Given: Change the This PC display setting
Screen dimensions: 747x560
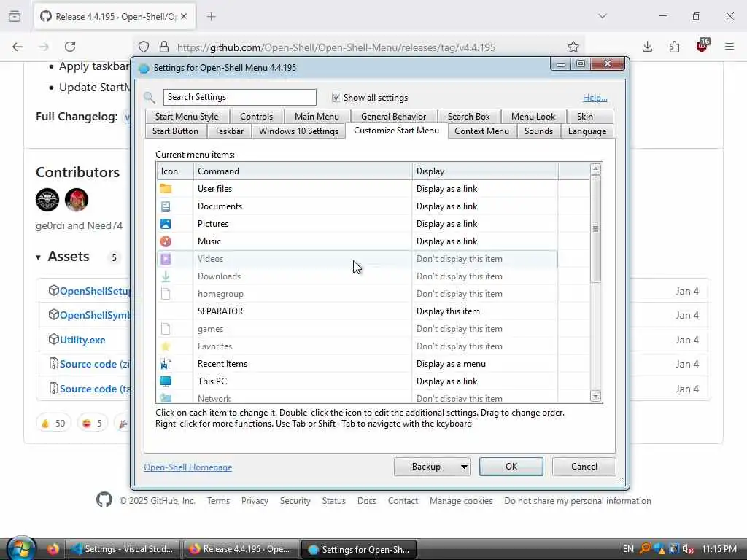Looking at the screenshot, I should pos(484,381).
